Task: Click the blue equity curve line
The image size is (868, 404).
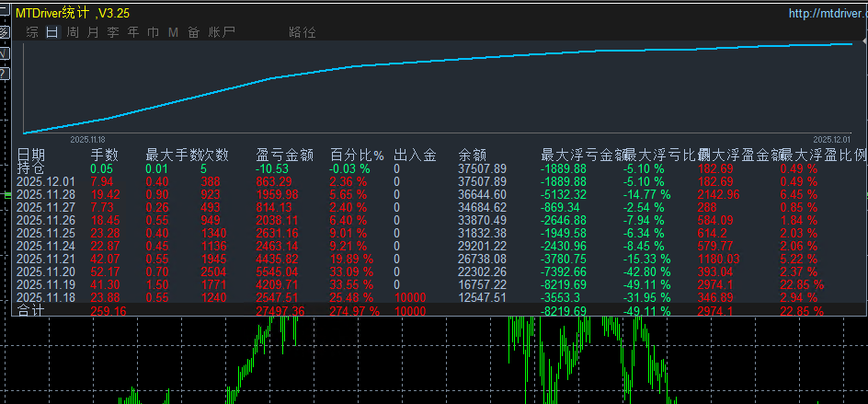Action: coord(438,61)
